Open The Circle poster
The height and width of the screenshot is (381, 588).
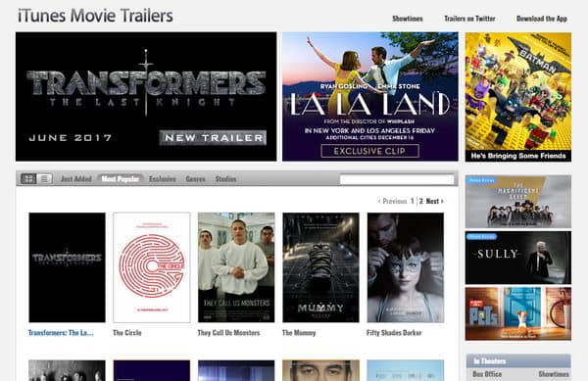(x=152, y=267)
